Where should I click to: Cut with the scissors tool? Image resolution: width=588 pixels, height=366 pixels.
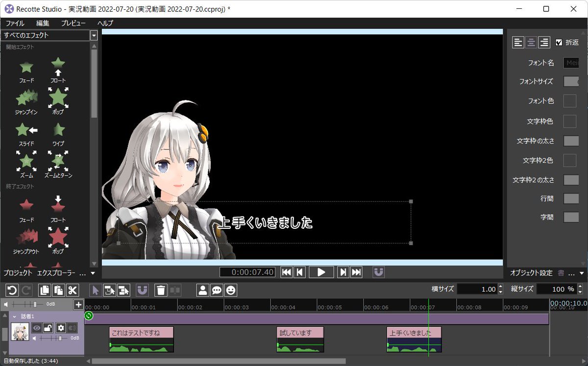(72, 290)
